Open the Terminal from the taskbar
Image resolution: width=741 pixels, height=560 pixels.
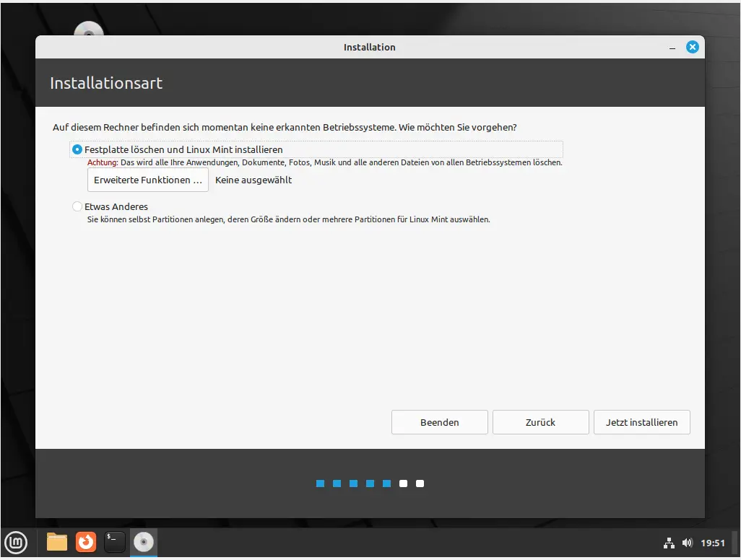(x=115, y=542)
